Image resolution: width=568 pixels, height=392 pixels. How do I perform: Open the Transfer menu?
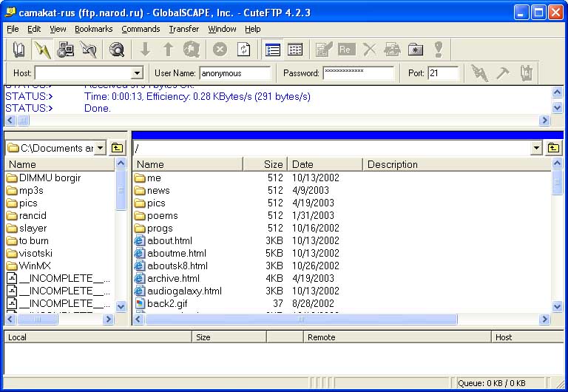(183, 29)
